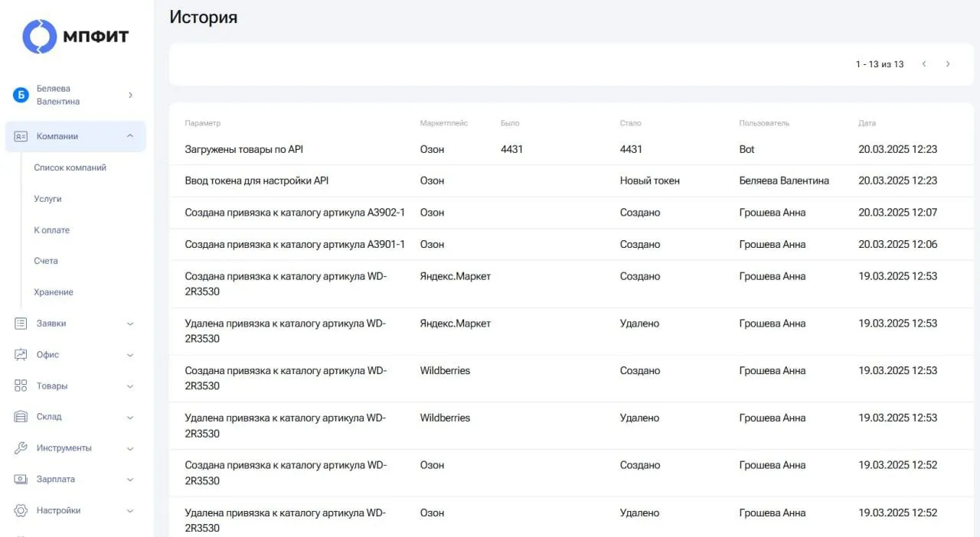The height and width of the screenshot is (537, 980).
Task: Click the Беляева Валентина profile name in sidebar
Action: tap(58, 95)
